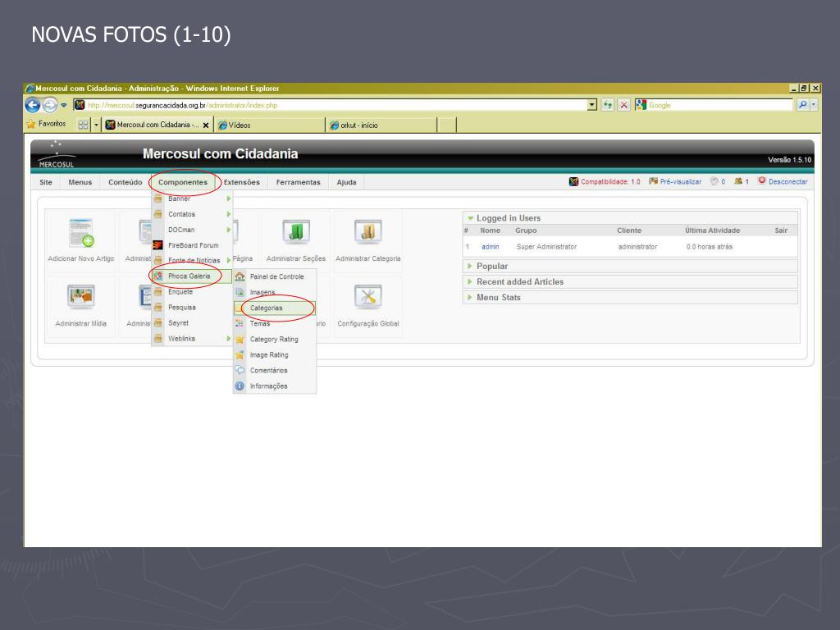Collapse the Logged in Users panel
The image size is (840, 630).
pyautogui.click(x=630, y=218)
